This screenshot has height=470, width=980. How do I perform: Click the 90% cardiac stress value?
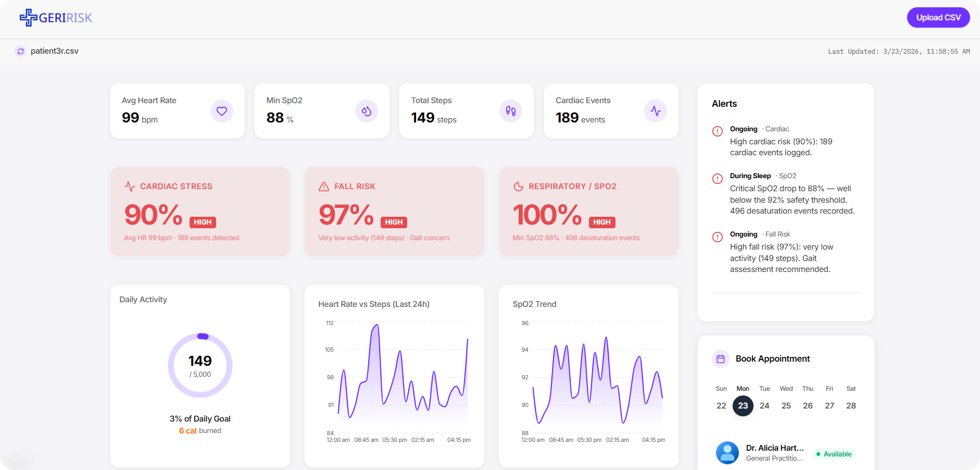[154, 215]
